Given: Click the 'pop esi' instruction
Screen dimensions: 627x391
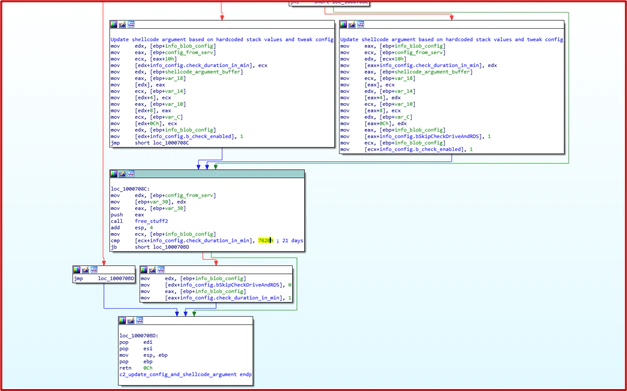Looking at the screenshot, I should (x=136, y=349).
